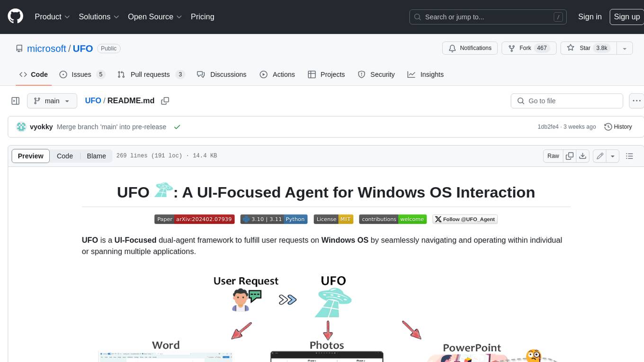This screenshot has width=644, height=362.
Task: Focus the Search or jump to field
Action: (488, 17)
